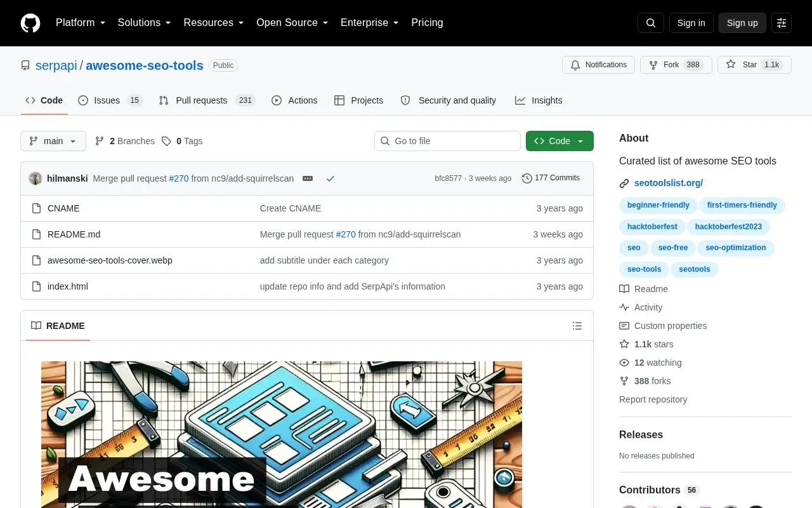
Task: Click the history clock icon beside 177 Commits
Action: pos(527,178)
